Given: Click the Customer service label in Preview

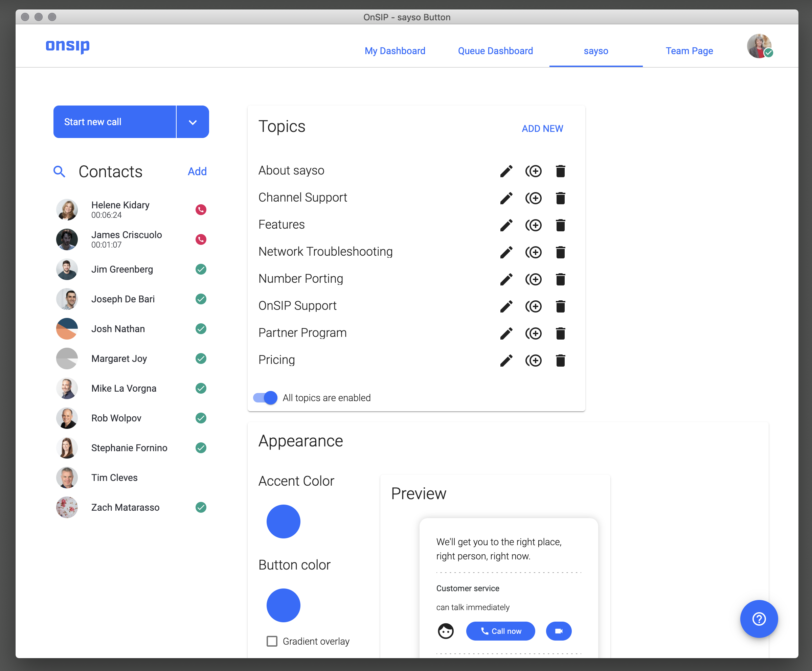Looking at the screenshot, I should (468, 588).
